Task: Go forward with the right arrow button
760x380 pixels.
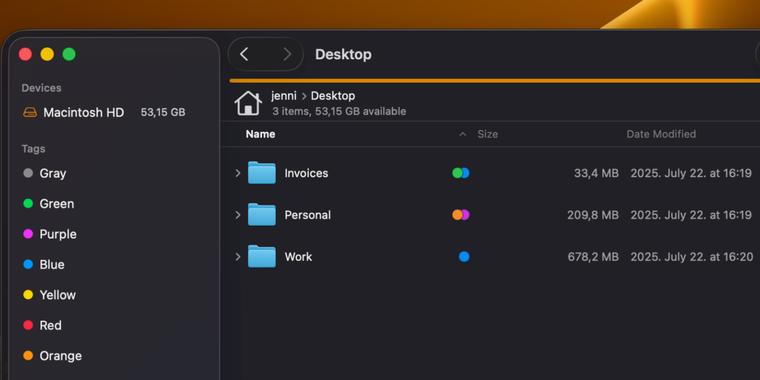Action: tap(287, 54)
